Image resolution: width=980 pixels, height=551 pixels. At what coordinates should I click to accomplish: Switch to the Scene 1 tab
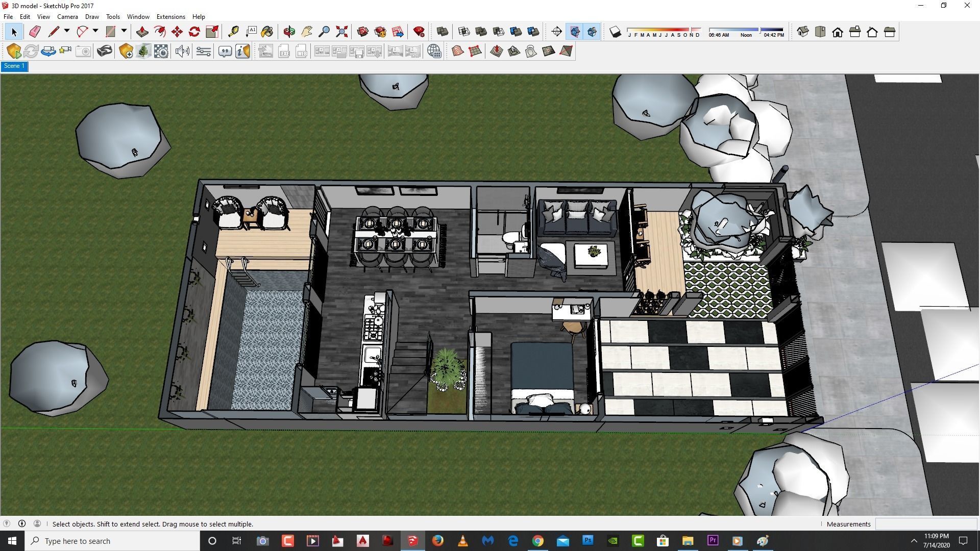(14, 66)
